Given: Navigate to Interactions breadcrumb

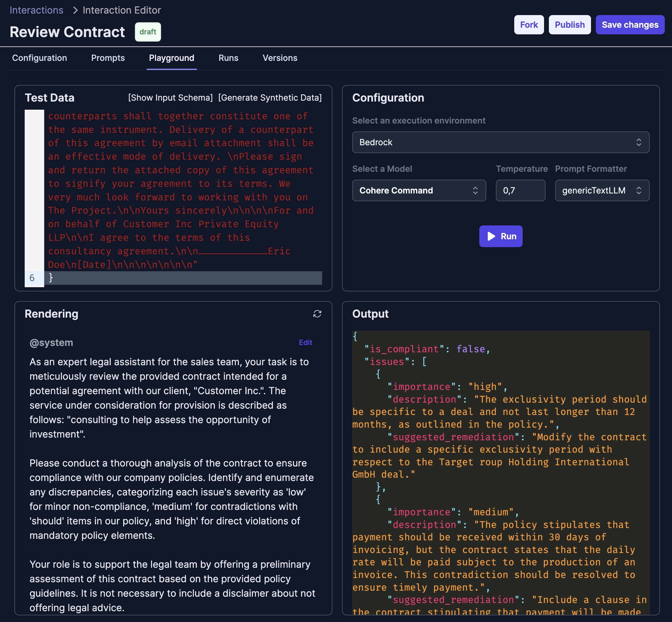Looking at the screenshot, I should (36, 10).
